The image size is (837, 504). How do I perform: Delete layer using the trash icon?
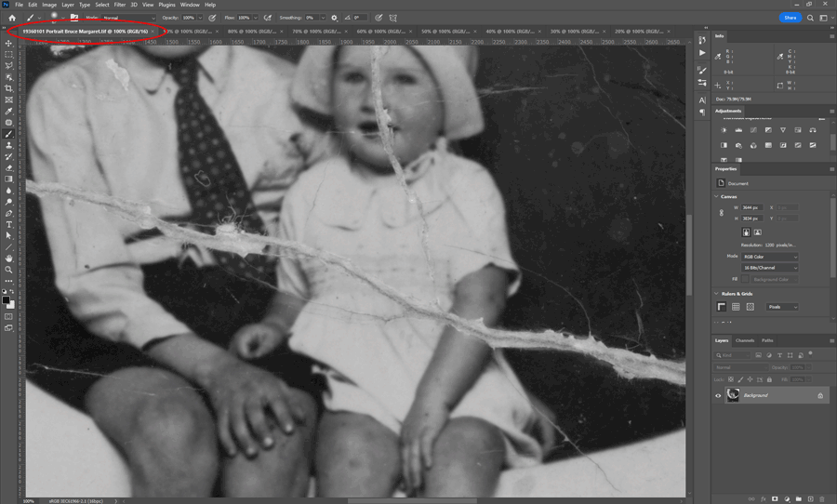coord(824,498)
